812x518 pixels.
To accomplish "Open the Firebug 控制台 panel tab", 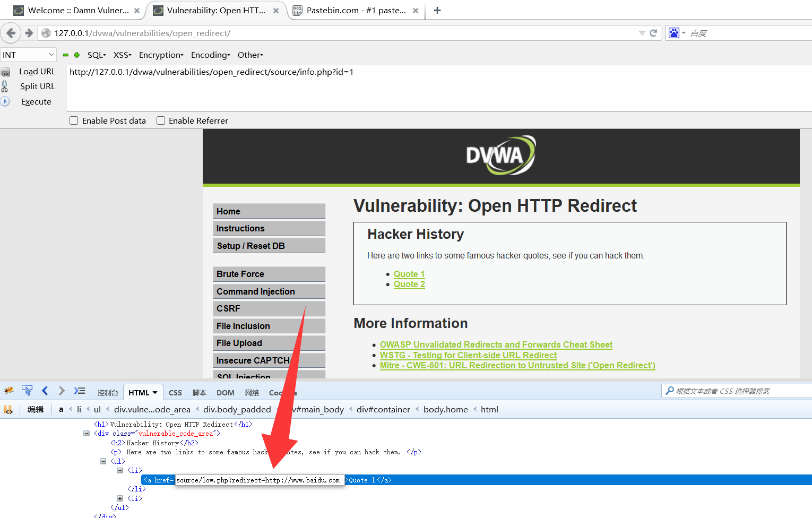I will (108, 393).
